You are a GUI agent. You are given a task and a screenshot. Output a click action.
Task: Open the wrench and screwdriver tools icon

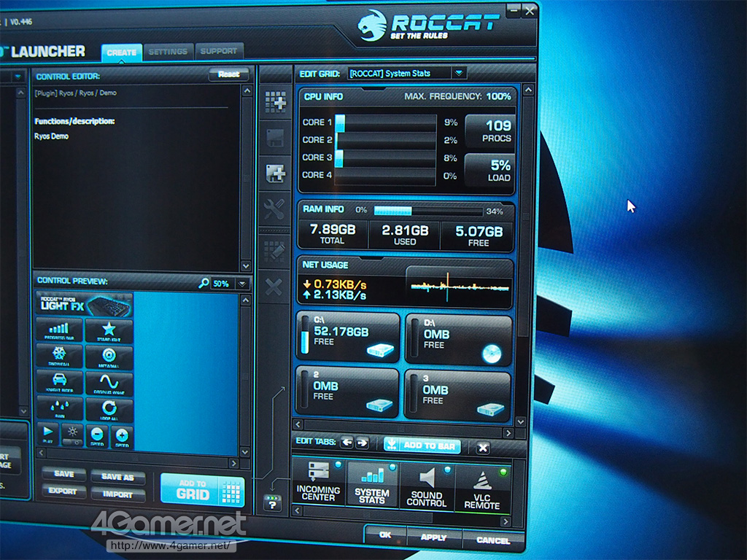click(274, 209)
